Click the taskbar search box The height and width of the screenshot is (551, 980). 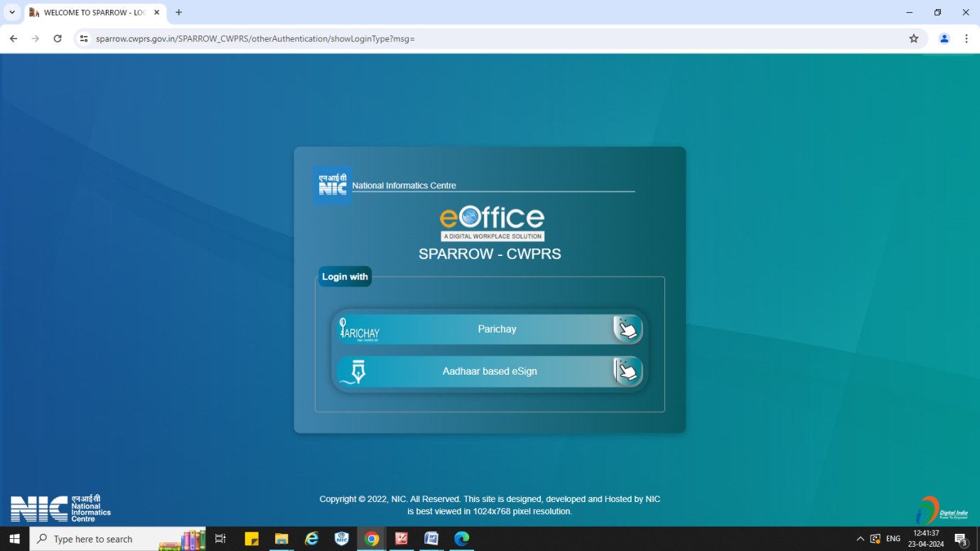tap(118, 539)
